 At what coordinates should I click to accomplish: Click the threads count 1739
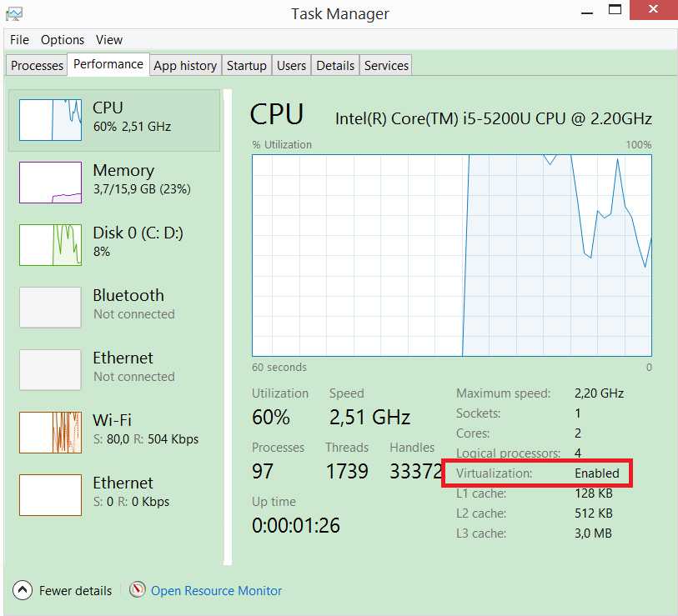coord(347,471)
